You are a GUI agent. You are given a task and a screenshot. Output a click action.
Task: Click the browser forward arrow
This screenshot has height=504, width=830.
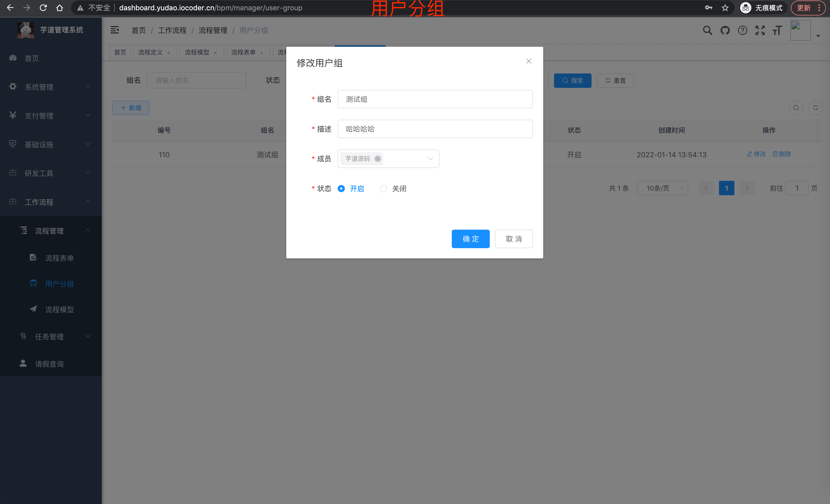point(27,8)
